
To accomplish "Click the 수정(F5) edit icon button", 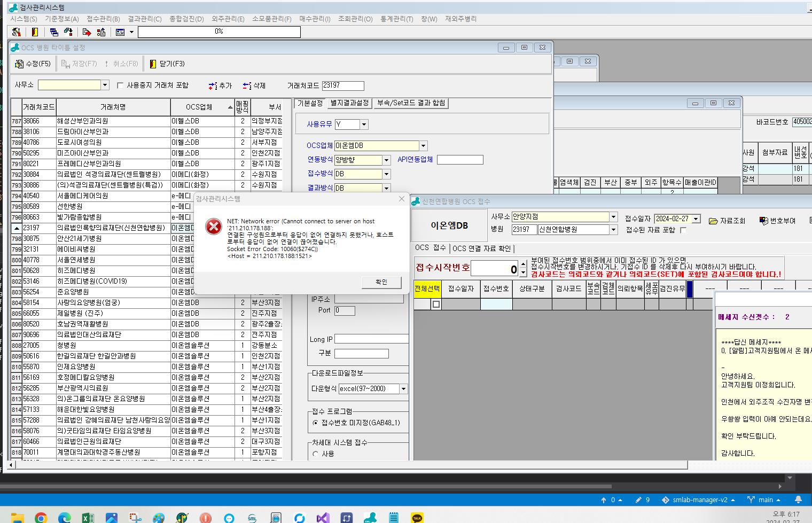I will pyautogui.click(x=19, y=64).
